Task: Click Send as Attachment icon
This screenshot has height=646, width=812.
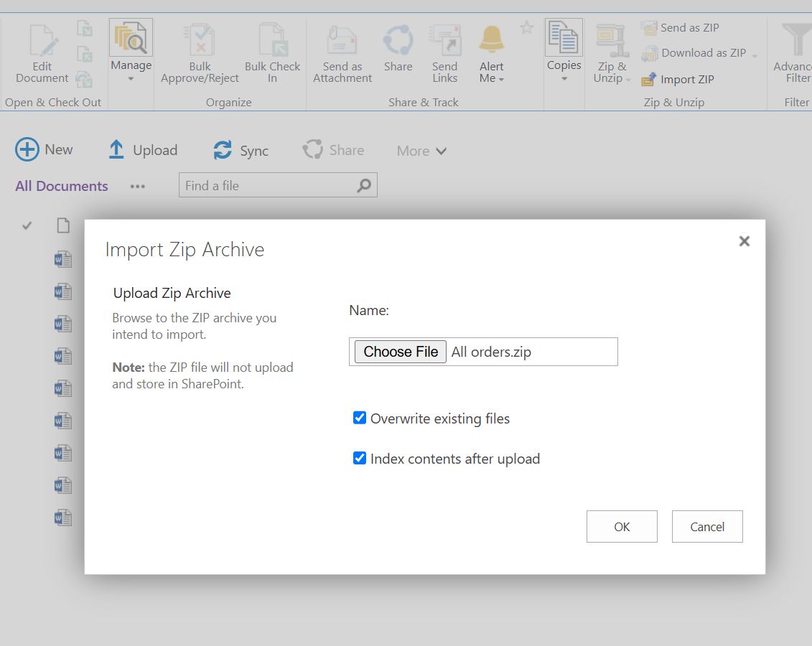Action: (342, 40)
